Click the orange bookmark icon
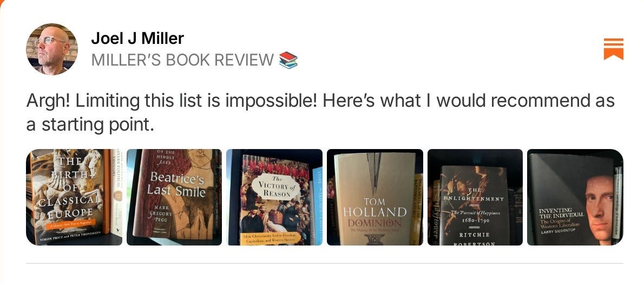Image resolution: width=644 pixels, height=284 pixels. [613, 49]
